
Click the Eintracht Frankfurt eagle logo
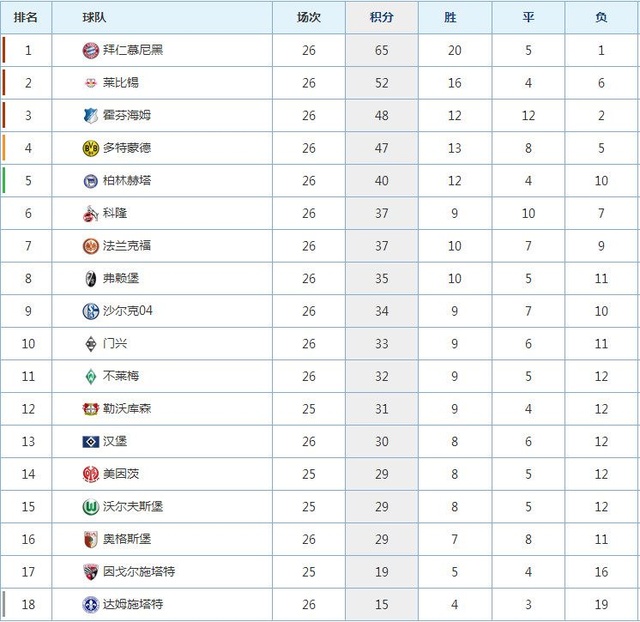(x=91, y=246)
